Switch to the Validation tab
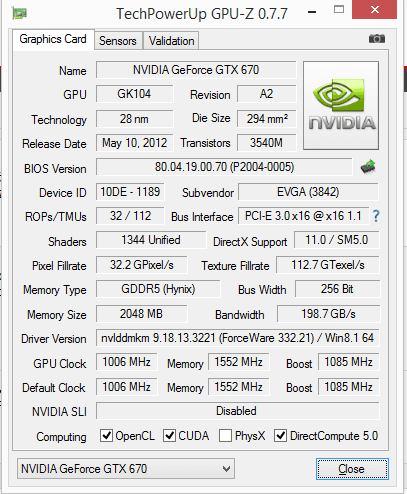Viewport: 407px width, 494px height. [x=171, y=41]
